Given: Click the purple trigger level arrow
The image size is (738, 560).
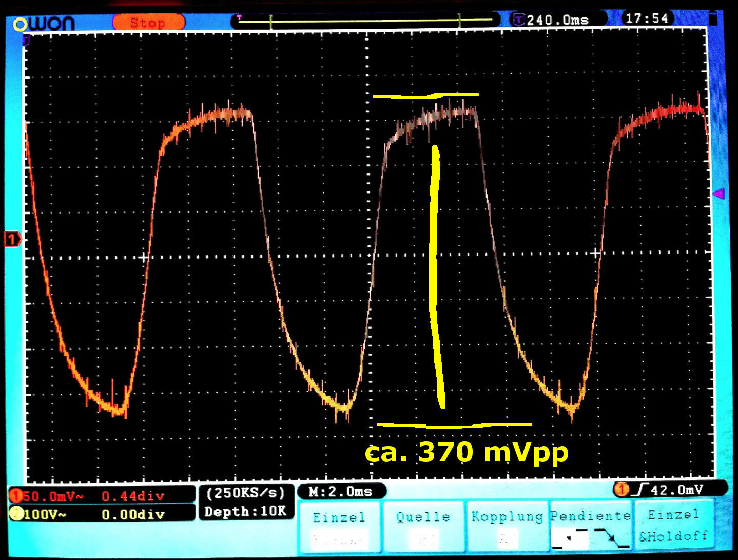Looking at the screenshot, I should click(719, 194).
